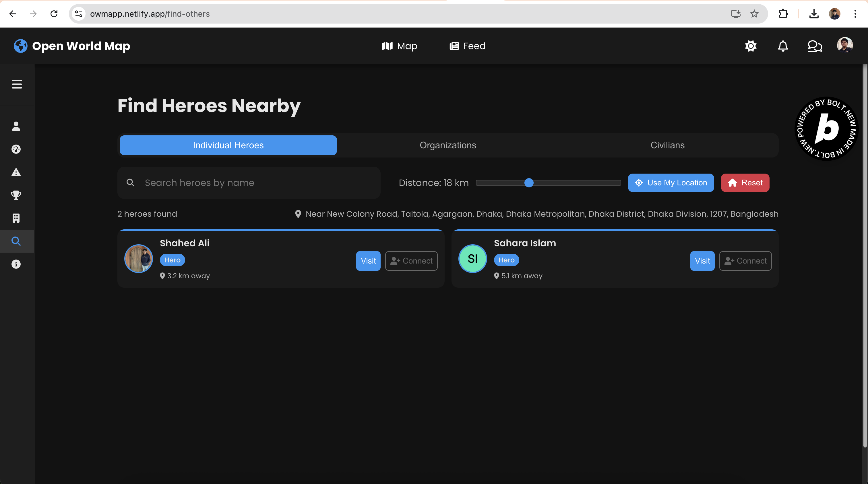The height and width of the screenshot is (484, 868).
Task: Open user avatar menu in header
Action: click(x=844, y=45)
